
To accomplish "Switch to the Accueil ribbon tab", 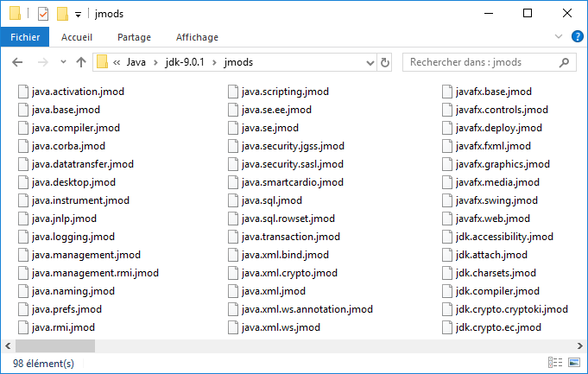I will tap(77, 37).
